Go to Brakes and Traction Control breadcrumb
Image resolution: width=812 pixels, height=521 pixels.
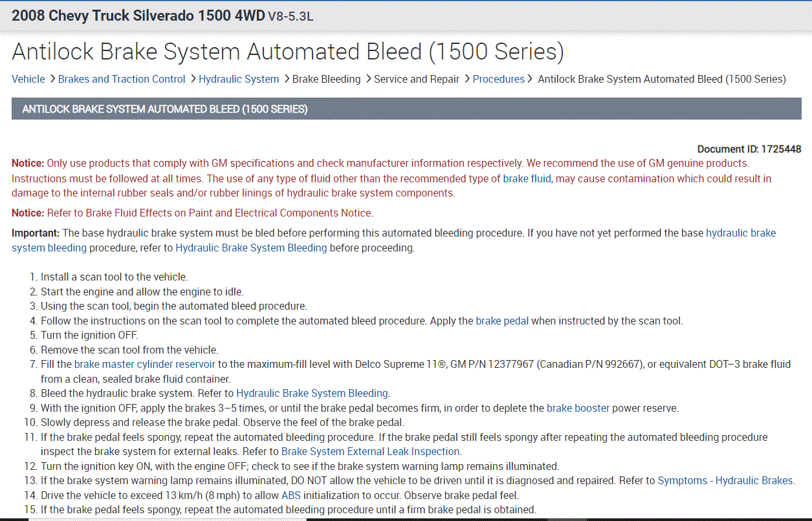coord(122,80)
